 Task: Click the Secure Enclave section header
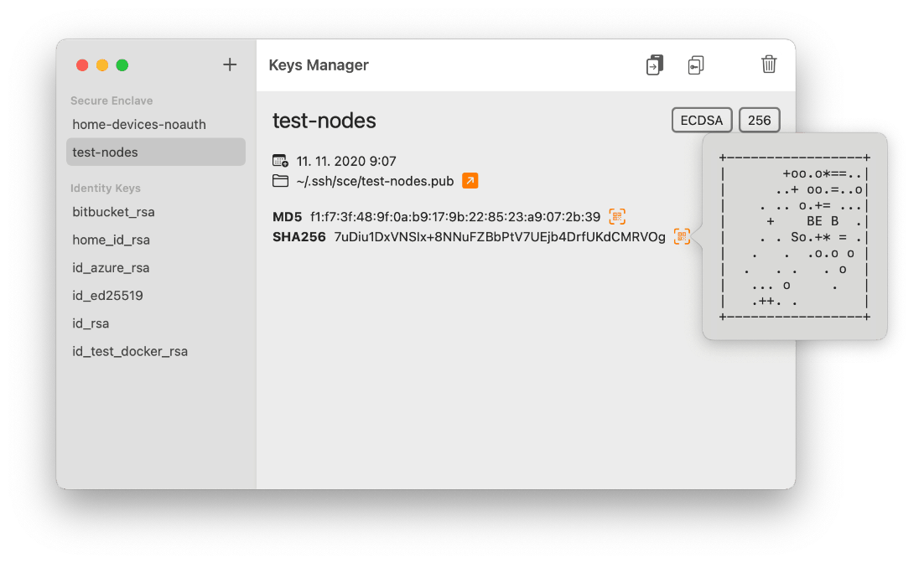coord(112,101)
